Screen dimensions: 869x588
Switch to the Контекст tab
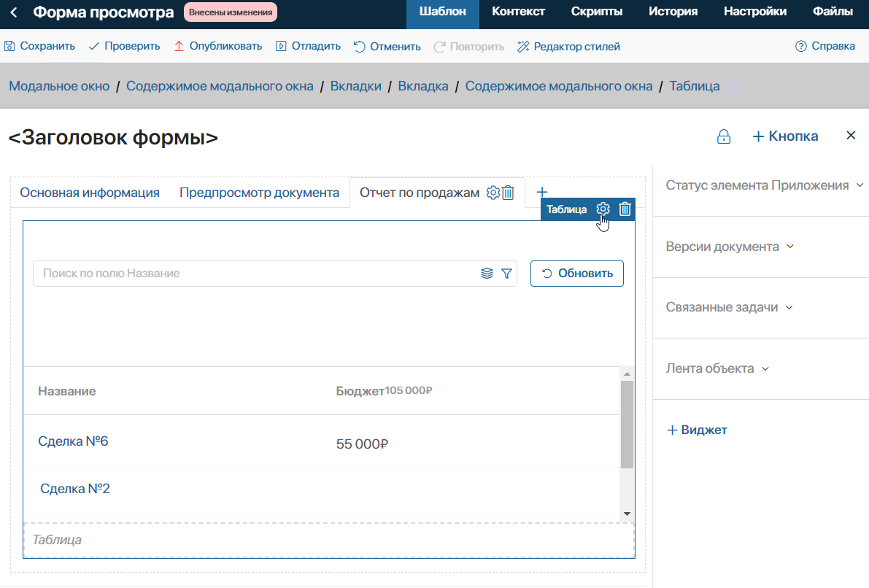pyautogui.click(x=518, y=12)
